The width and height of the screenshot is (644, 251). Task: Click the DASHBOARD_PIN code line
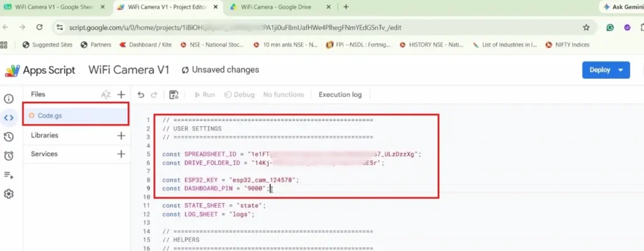216,189
